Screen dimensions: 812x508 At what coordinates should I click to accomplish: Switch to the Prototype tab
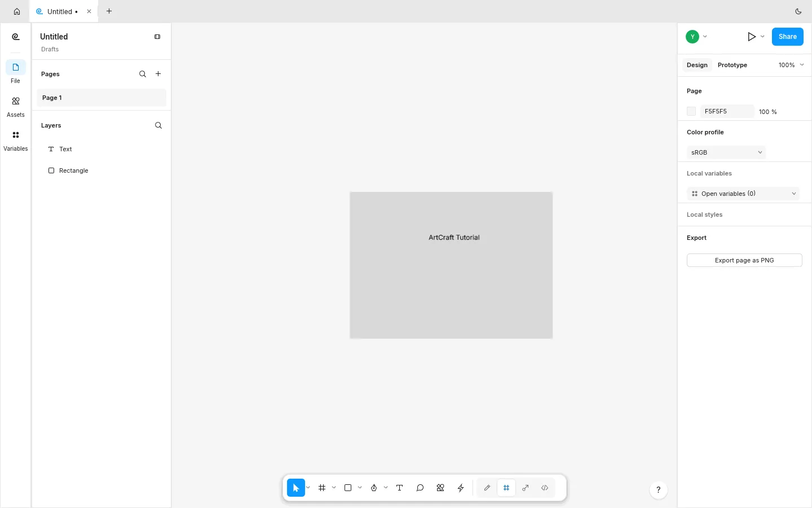tap(732, 65)
